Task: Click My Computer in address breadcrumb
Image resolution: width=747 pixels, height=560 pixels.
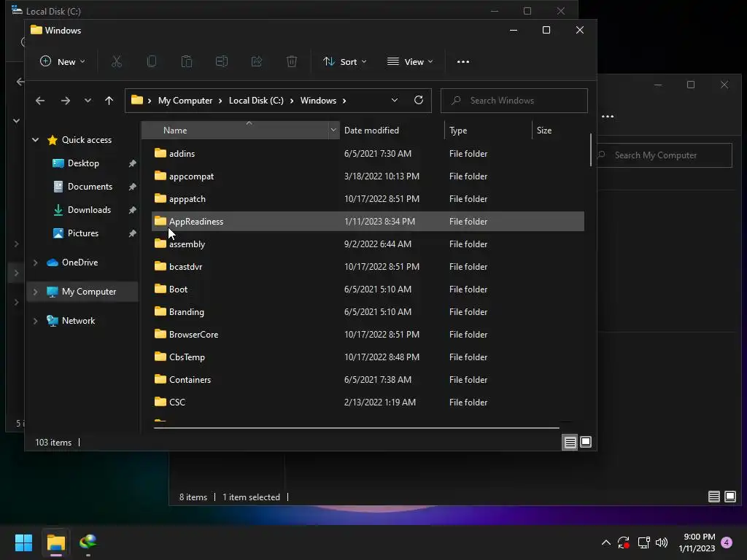Action: 185,101
